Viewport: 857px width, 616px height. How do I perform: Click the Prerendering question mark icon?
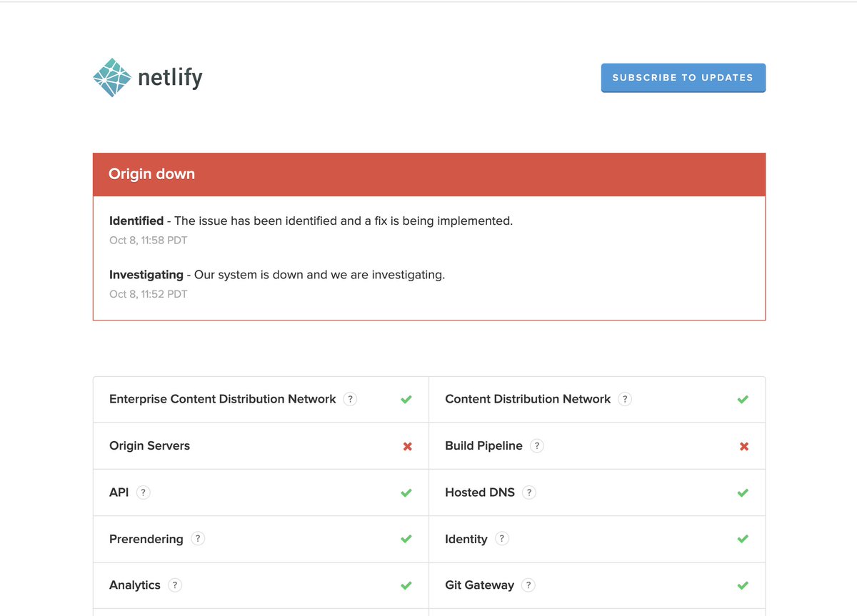(198, 539)
